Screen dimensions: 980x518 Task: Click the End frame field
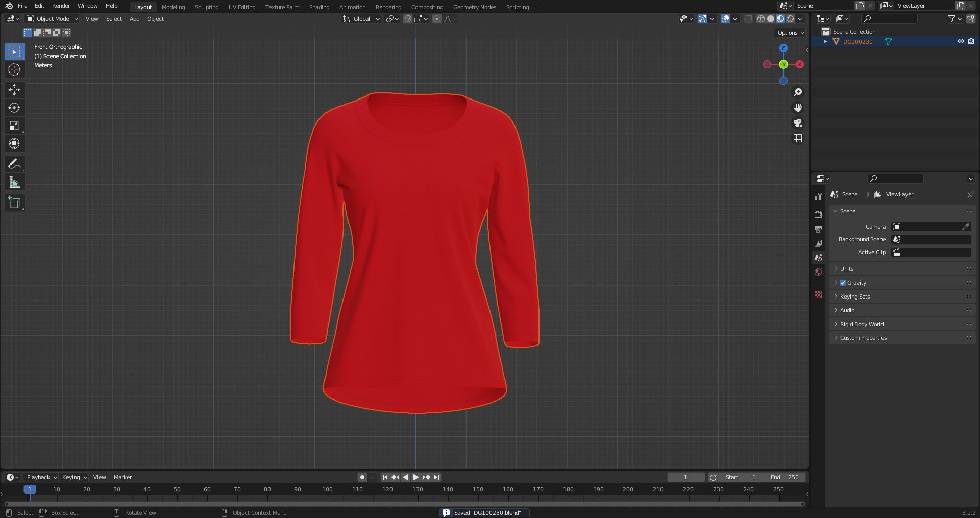785,477
